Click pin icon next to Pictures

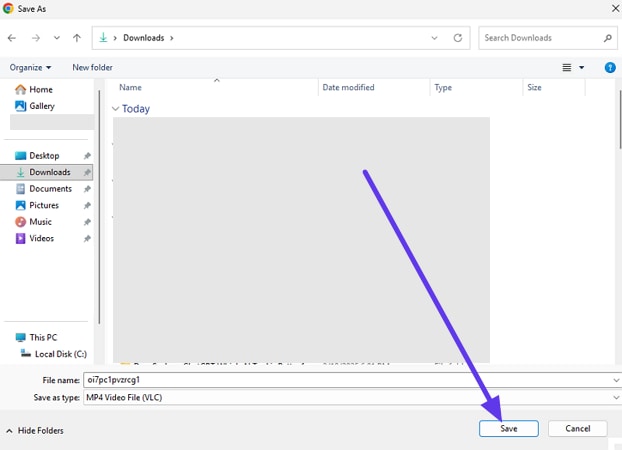pos(87,206)
